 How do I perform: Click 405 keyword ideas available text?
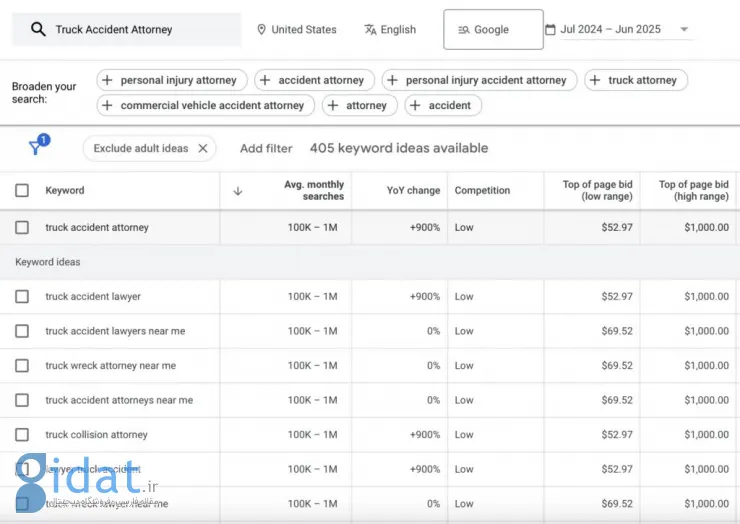pos(399,148)
